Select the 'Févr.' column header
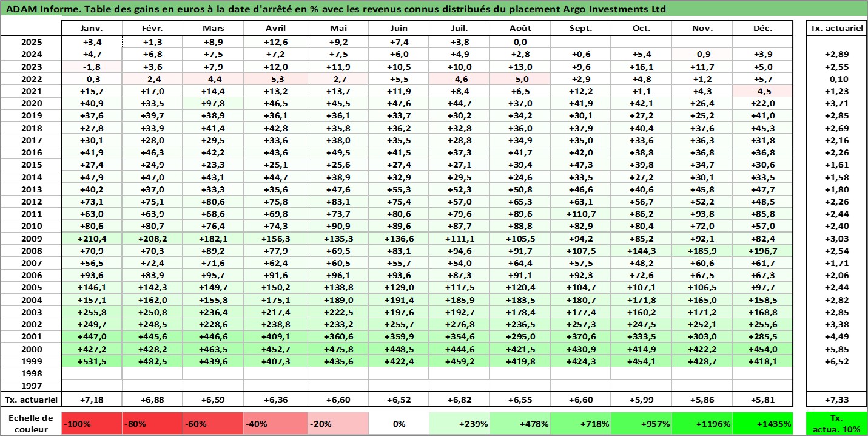This screenshot has width=868, height=436. pyautogui.click(x=153, y=29)
